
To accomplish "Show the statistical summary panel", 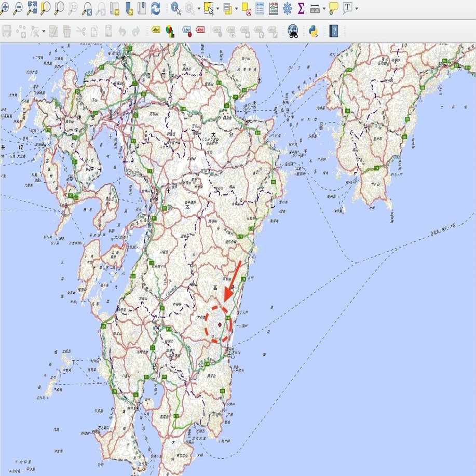I will click(301, 8).
